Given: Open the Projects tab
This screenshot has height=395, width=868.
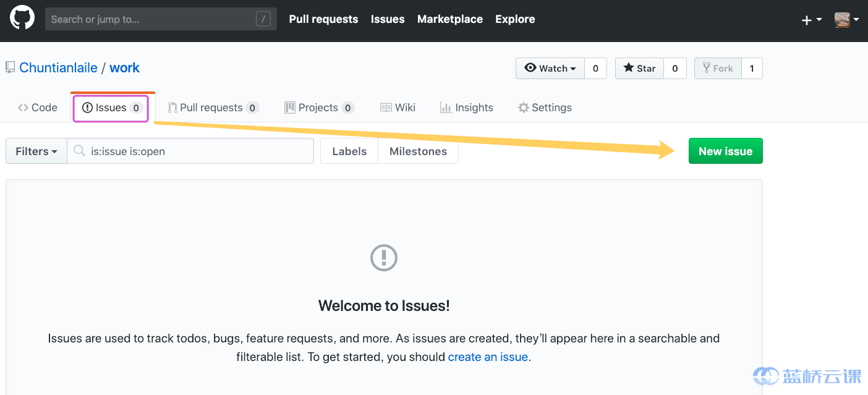Looking at the screenshot, I should pos(319,108).
